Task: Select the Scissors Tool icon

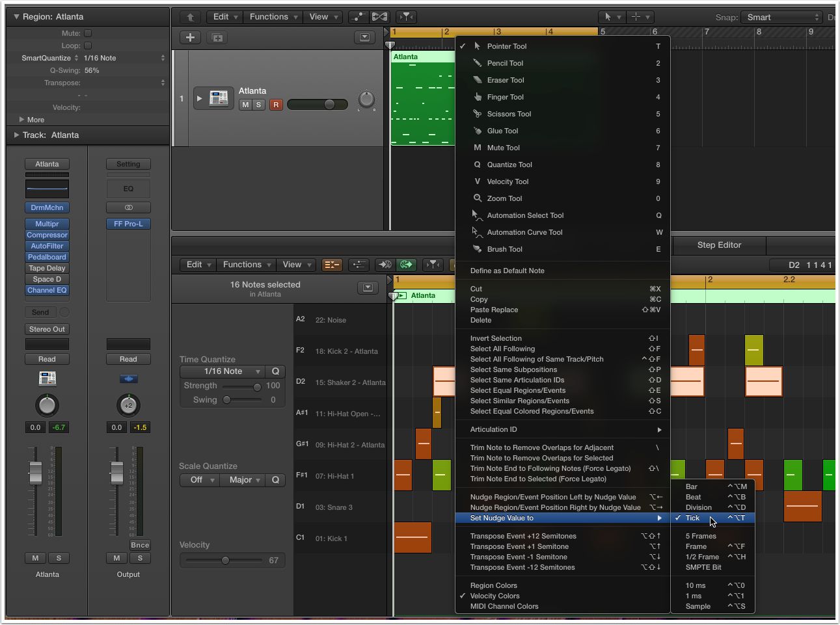Action: tap(477, 114)
